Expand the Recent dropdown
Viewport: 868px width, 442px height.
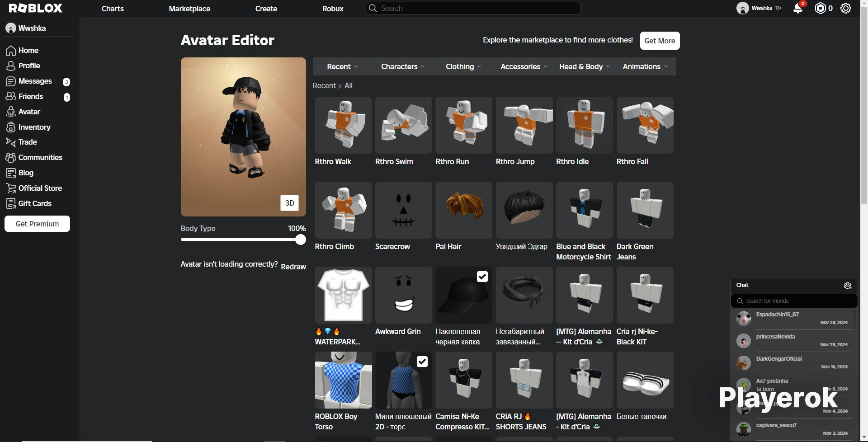pos(342,66)
